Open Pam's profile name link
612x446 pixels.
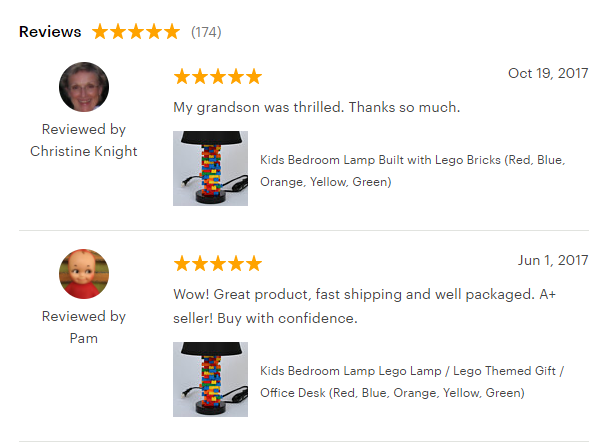pyautogui.click(x=84, y=338)
